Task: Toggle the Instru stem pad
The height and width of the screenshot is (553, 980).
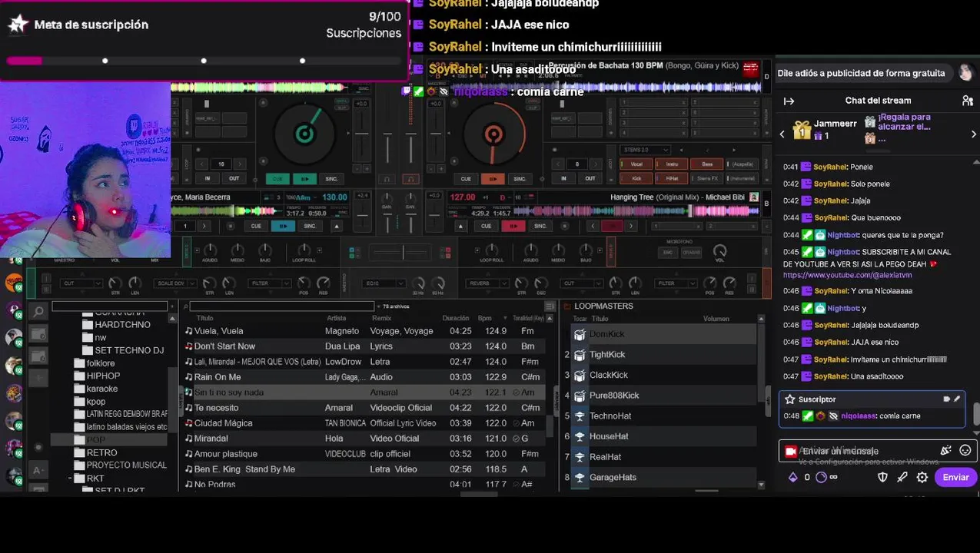Action: coord(672,164)
